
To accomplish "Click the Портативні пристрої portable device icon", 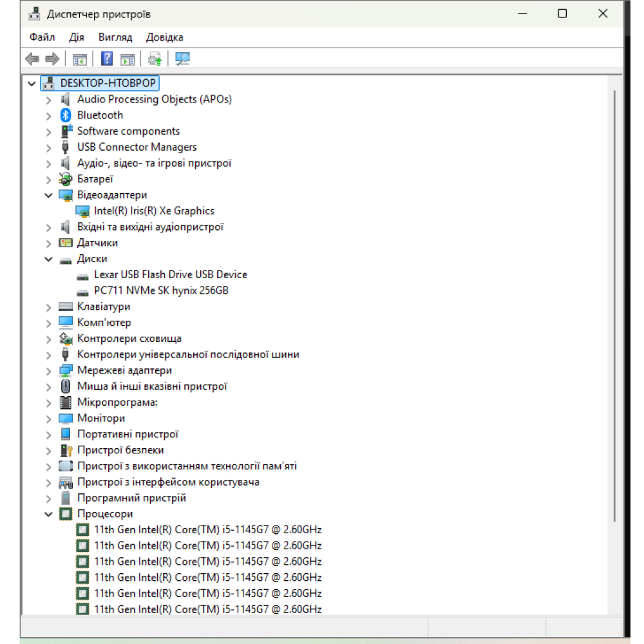I will coord(66,434).
